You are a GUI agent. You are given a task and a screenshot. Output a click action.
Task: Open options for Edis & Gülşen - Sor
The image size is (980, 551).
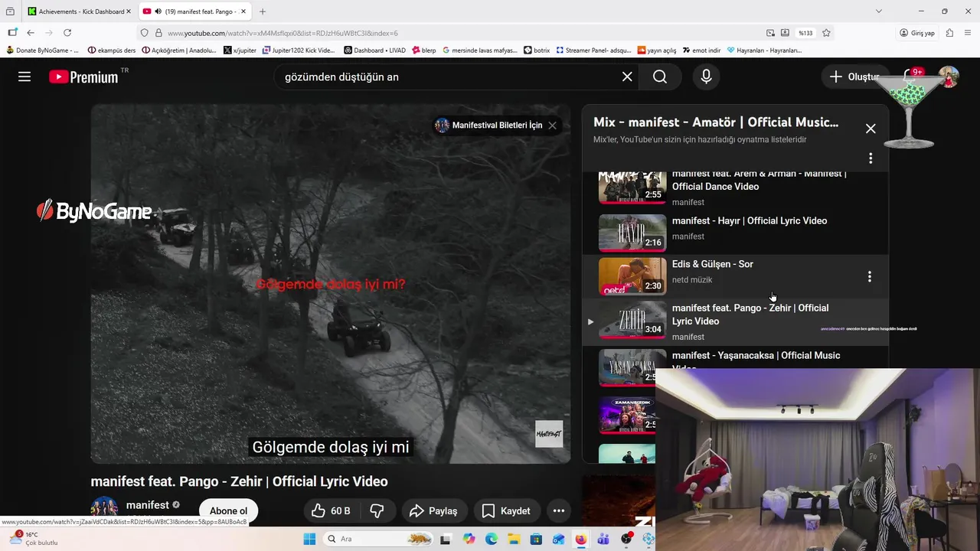click(x=870, y=276)
